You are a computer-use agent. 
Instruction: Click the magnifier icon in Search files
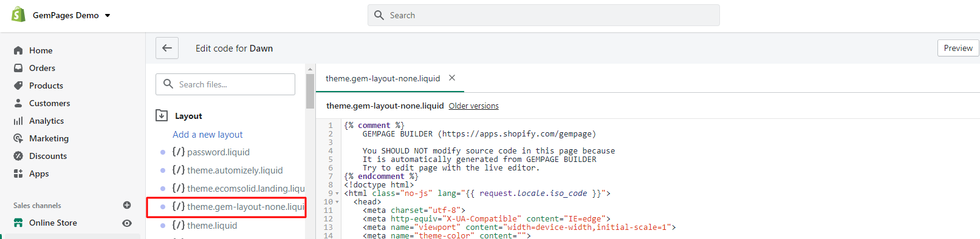pos(168,84)
